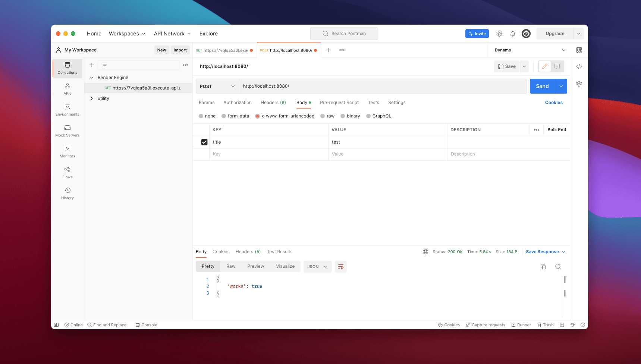Open the Monitors sidebar panel
Screen dimensions: 641x364
tap(67, 152)
